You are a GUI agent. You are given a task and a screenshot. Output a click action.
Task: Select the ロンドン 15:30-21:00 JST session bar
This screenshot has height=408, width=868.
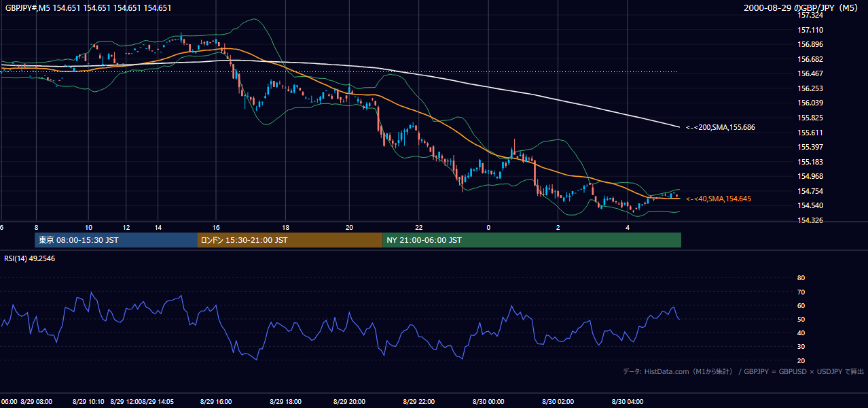[x=290, y=240]
